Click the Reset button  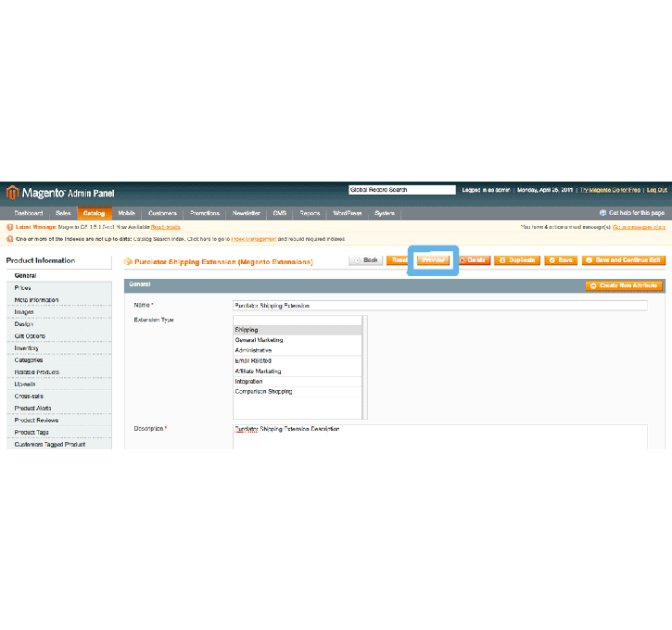pos(398,260)
